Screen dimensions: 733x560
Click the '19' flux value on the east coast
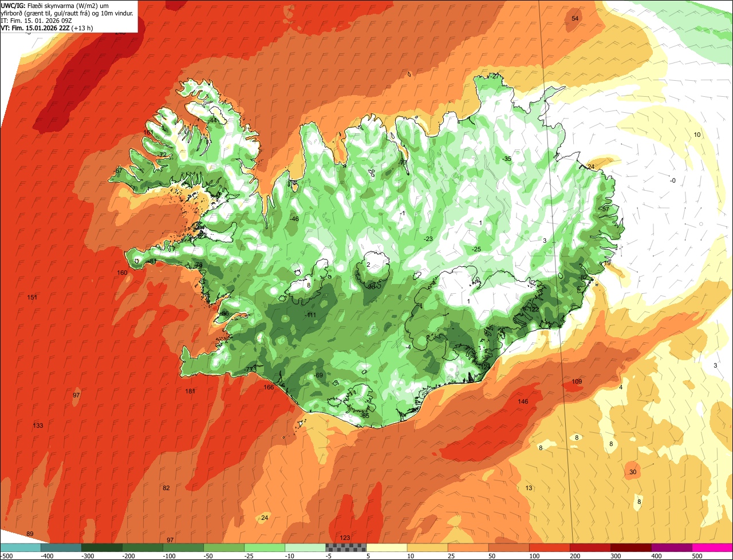(607, 263)
